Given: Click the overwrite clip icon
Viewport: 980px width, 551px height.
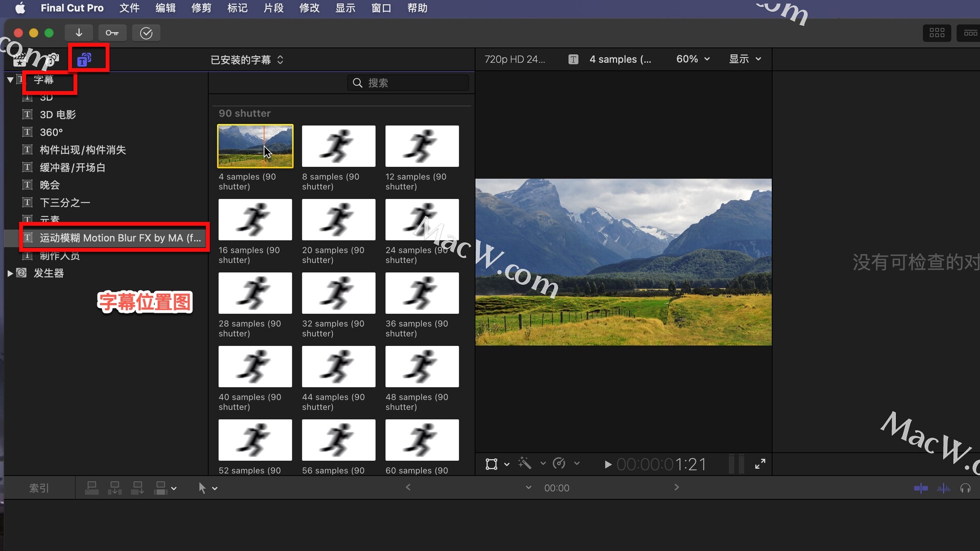Looking at the screenshot, I should (x=160, y=488).
